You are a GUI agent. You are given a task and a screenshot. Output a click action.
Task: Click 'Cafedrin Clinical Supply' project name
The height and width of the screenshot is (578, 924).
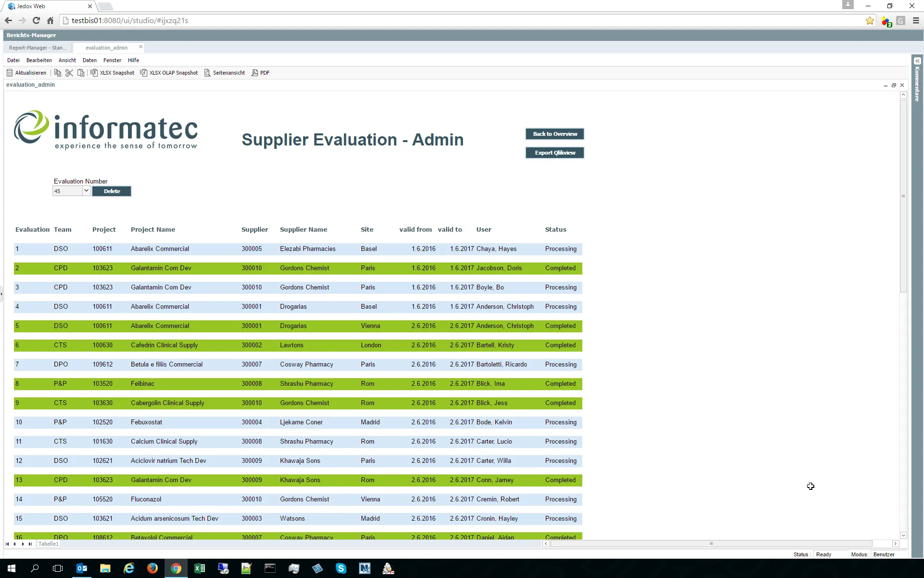[165, 345]
